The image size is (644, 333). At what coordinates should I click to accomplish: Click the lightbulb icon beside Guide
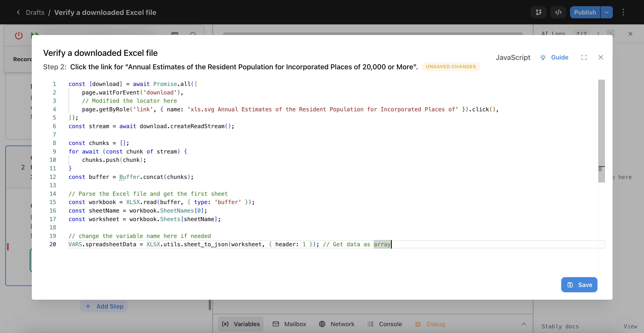pos(543,58)
